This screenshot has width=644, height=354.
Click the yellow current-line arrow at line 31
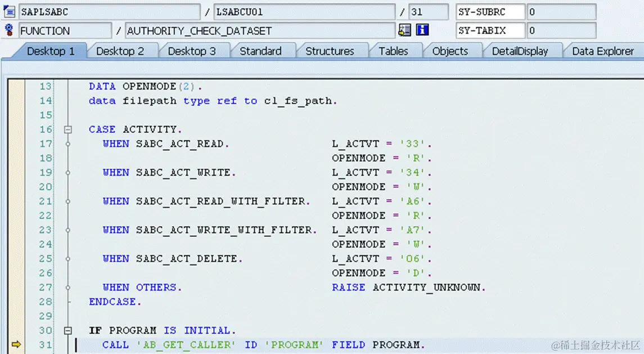[x=16, y=344]
